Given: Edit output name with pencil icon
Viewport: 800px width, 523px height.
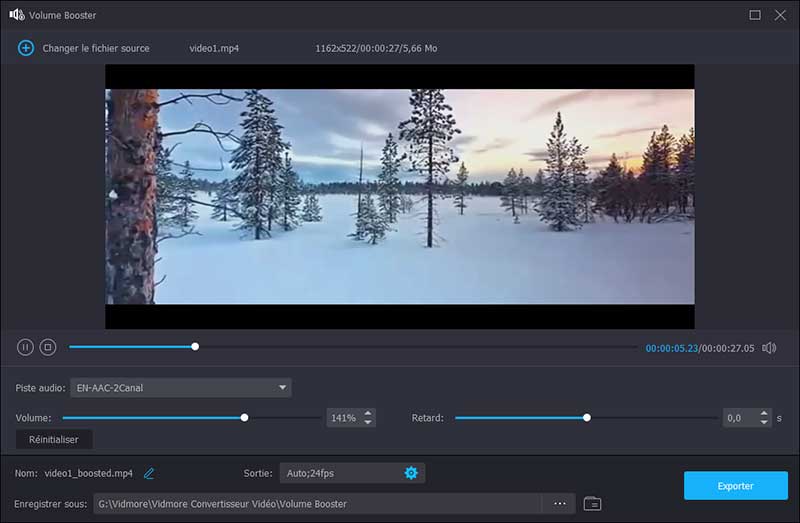Looking at the screenshot, I should point(148,474).
